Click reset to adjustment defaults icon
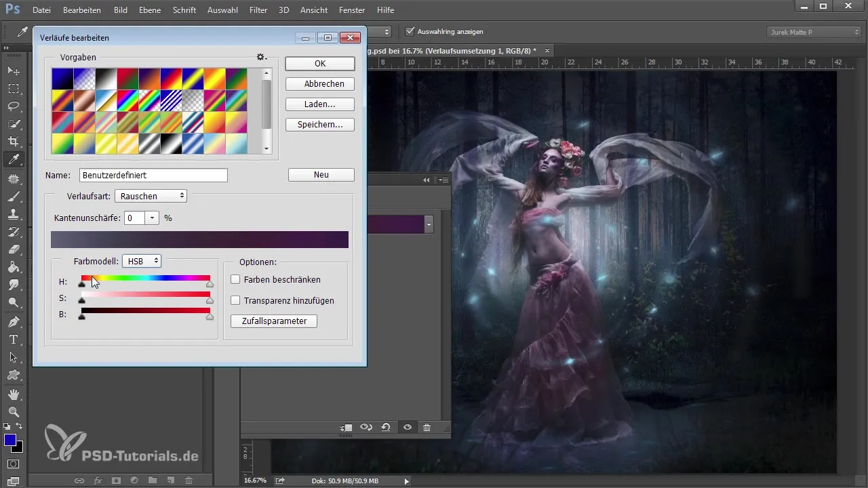Screen dimensions: 868x488 tap(386, 428)
